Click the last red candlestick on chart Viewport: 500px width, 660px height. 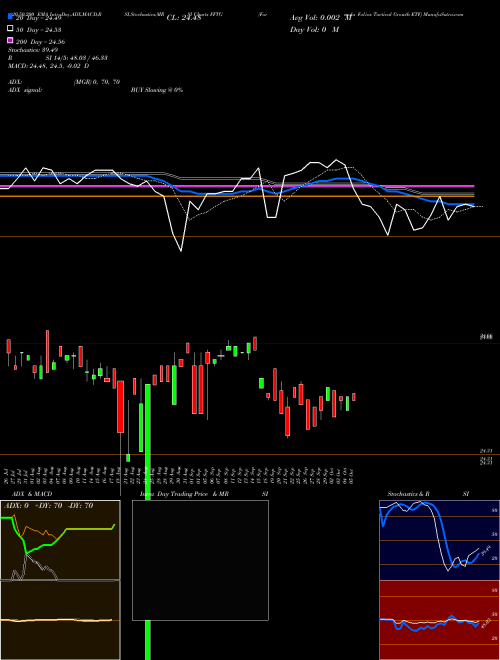[354, 397]
